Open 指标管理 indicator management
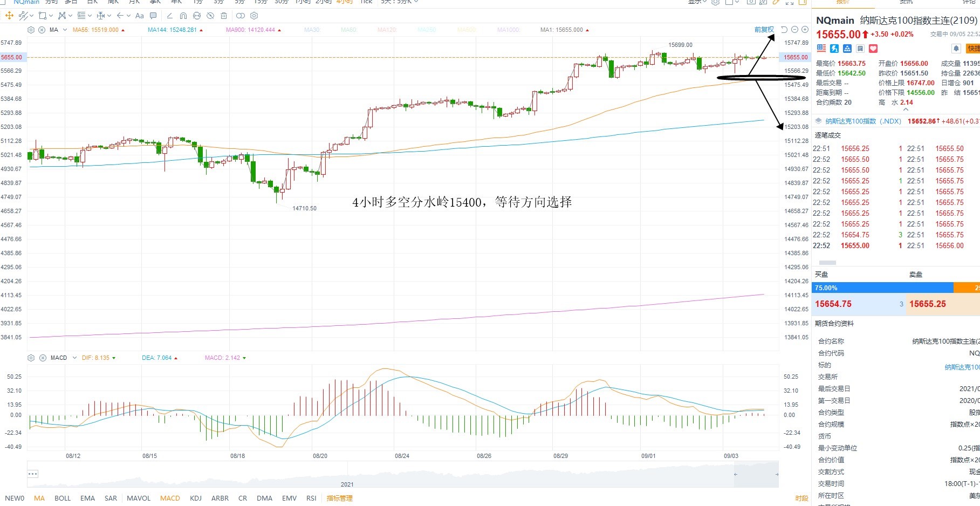The height and width of the screenshot is (506, 980). pyautogui.click(x=339, y=498)
